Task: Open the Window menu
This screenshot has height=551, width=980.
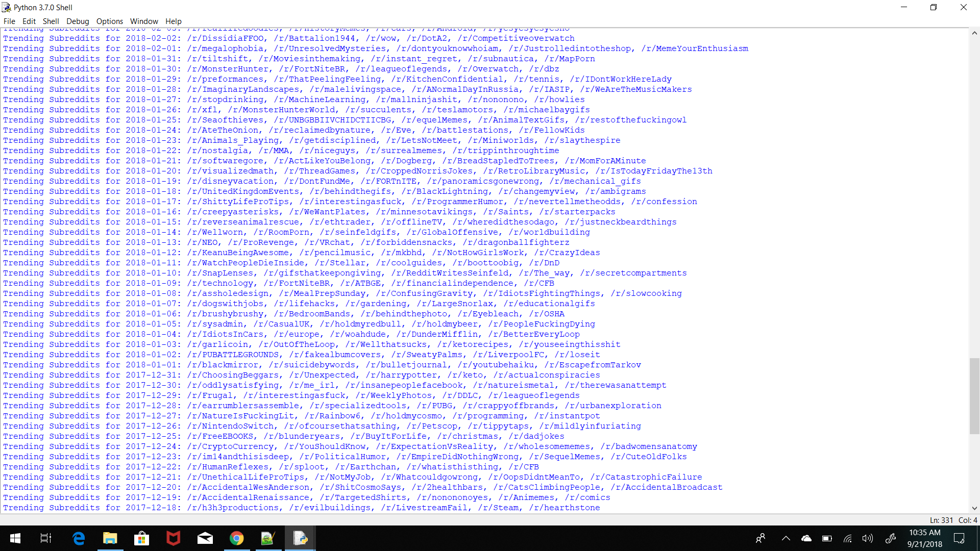Action: (x=144, y=21)
